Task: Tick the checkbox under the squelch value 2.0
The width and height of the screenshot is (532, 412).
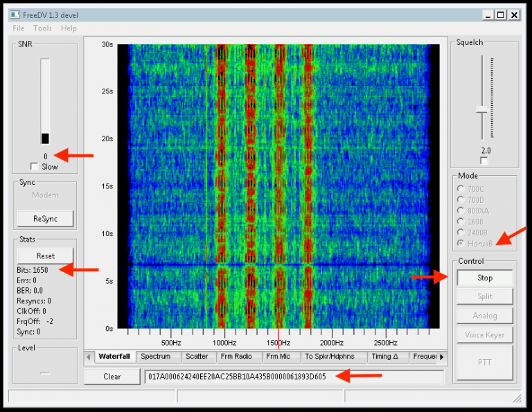Action: pyautogui.click(x=484, y=161)
